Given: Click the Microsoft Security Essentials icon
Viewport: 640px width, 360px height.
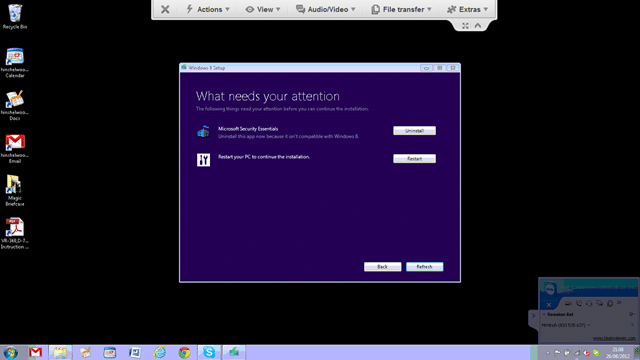Looking at the screenshot, I should pos(203,132).
